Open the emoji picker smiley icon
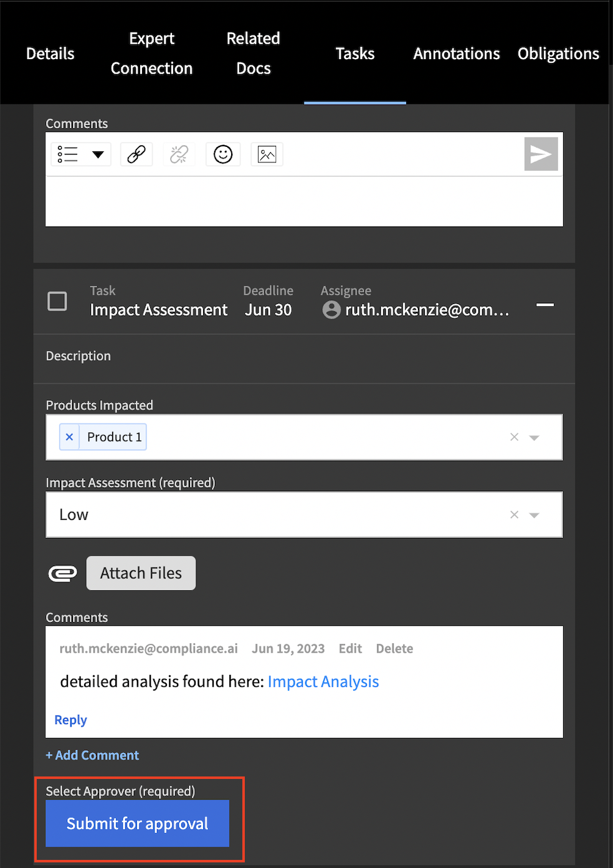The image size is (613, 868). [x=223, y=154]
